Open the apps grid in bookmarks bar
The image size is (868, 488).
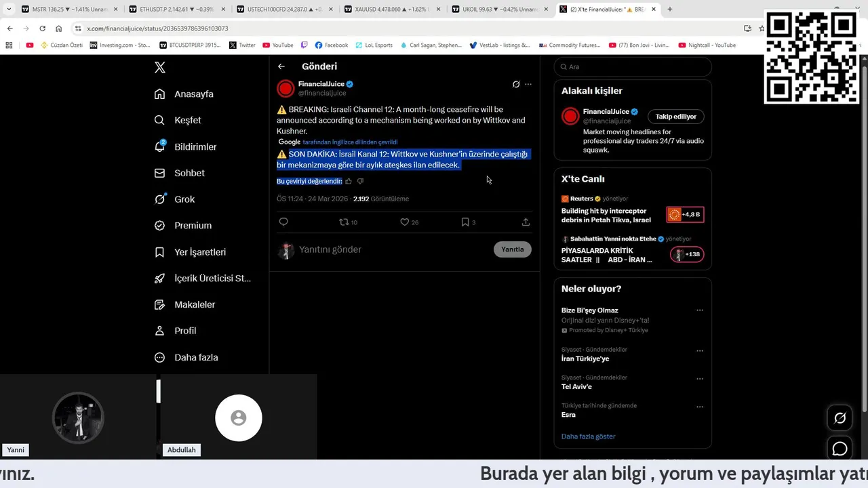(9, 45)
